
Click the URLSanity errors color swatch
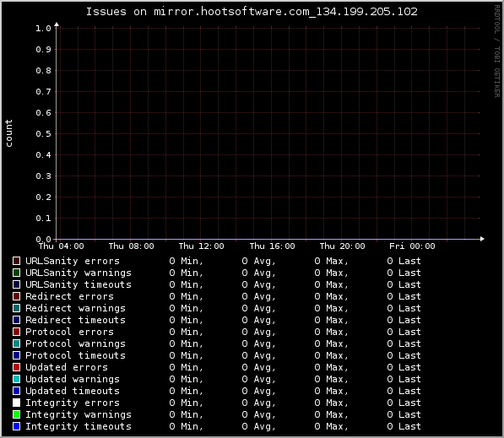pyautogui.click(x=16, y=261)
